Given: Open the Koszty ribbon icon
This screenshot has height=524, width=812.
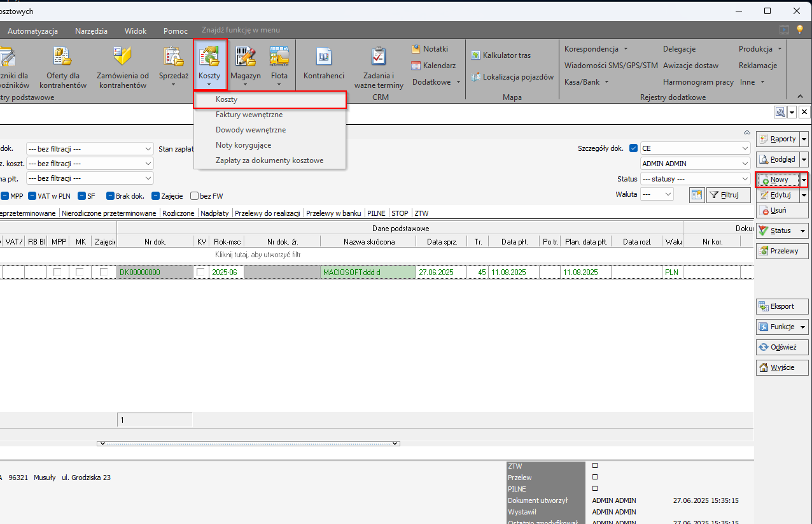Looking at the screenshot, I should tap(209, 57).
